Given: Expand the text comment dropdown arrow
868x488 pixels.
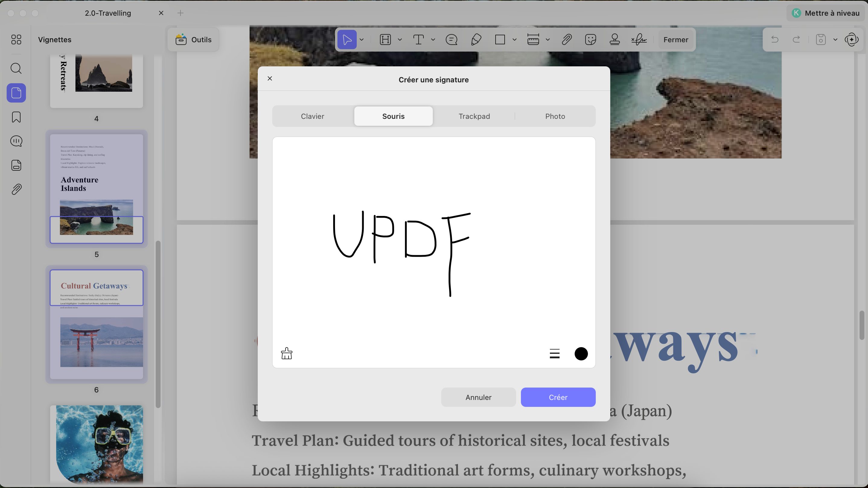Looking at the screenshot, I should click(x=433, y=40).
